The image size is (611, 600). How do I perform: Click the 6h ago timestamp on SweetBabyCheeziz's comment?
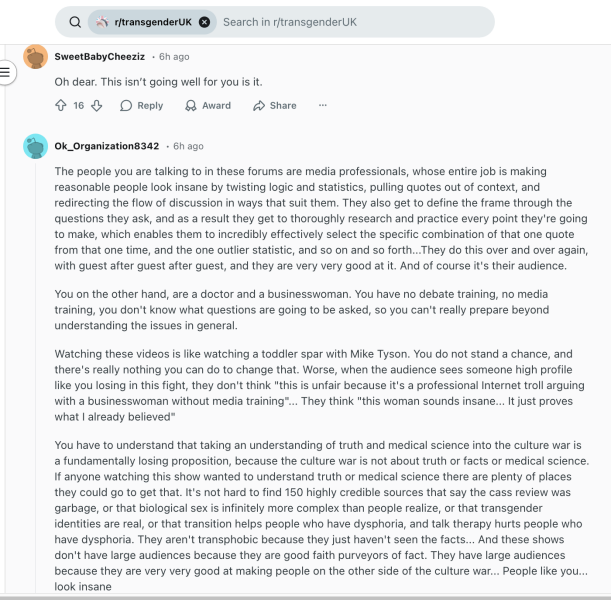point(174,57)
